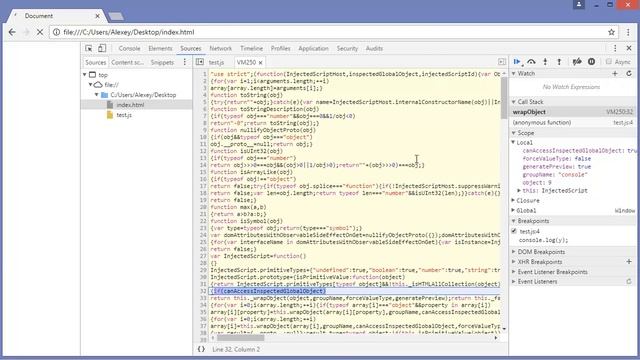Collapse the file:// tree node
Screen dimensions: 640x360
[x=91, y=85]
